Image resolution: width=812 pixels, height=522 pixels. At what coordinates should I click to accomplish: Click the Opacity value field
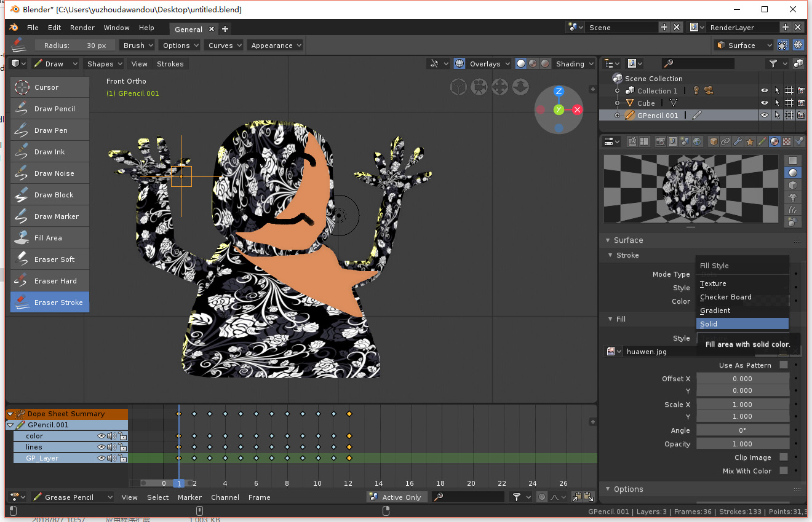click(742, 444)
